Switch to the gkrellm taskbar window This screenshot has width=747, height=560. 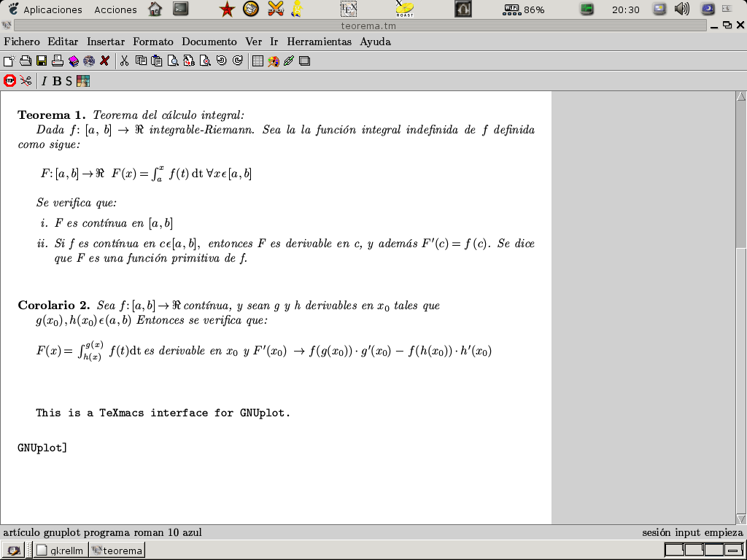tap(61, 551)
